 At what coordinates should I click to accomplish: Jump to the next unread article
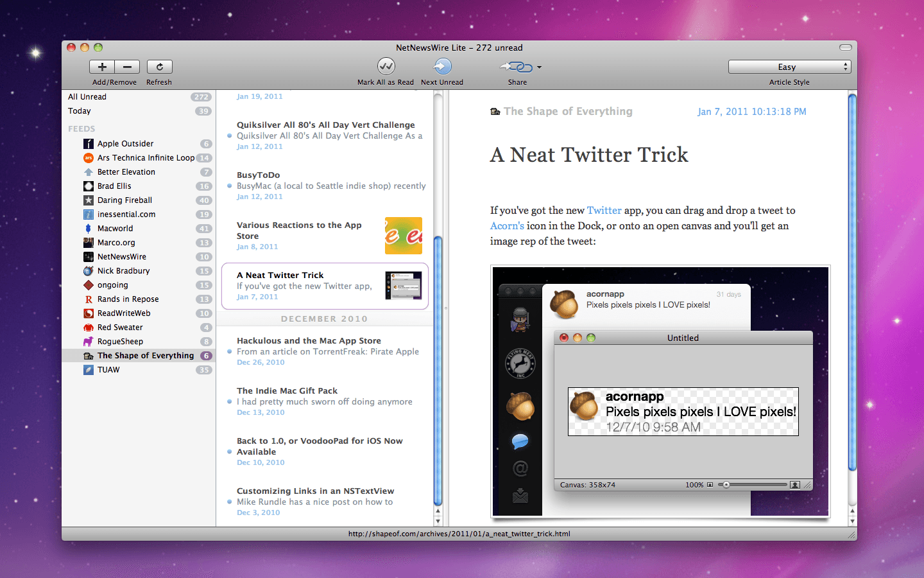[x=442, y=66]
